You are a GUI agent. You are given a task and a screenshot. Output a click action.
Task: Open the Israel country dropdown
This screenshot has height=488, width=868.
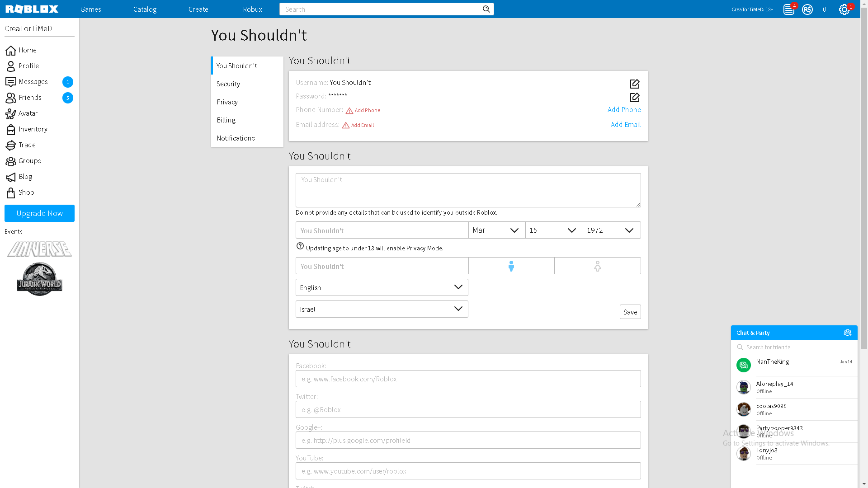point(382,309)
